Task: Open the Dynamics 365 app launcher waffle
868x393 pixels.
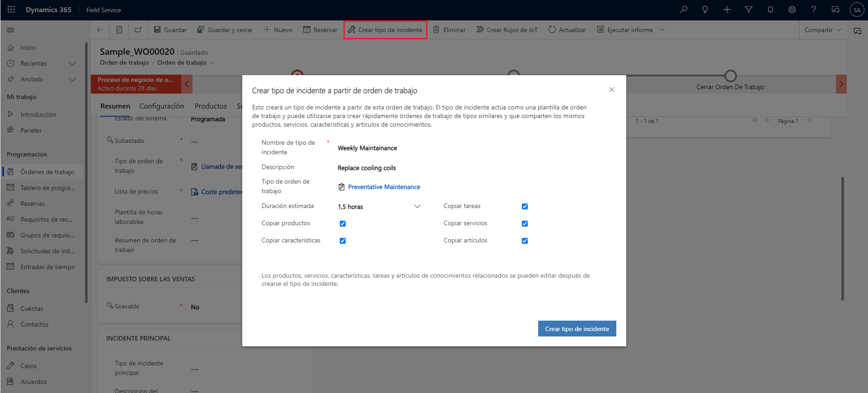Action: click(11, 9)
